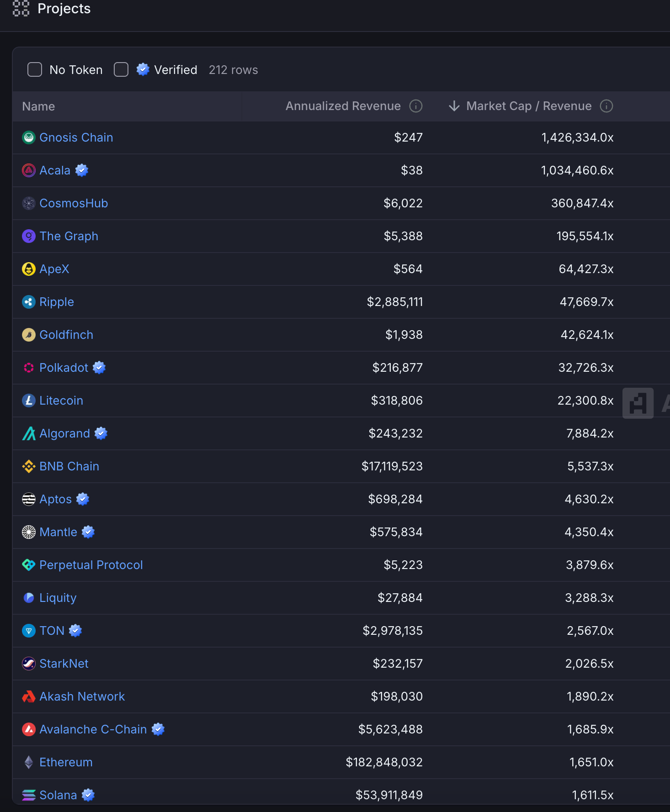Sort by the Name column header
670x812 pixels.
[39, 106]
